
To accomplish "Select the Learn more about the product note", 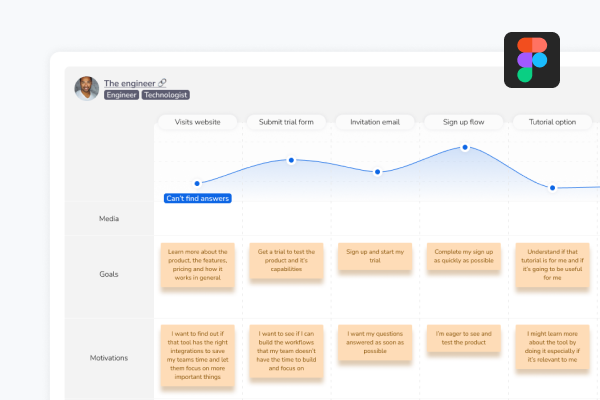I will tap(197, 264).
